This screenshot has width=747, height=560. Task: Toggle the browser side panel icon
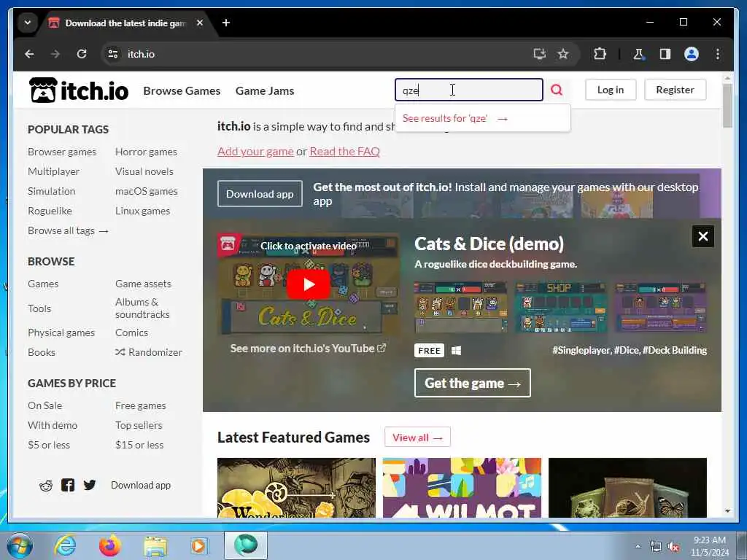[665, 54]
